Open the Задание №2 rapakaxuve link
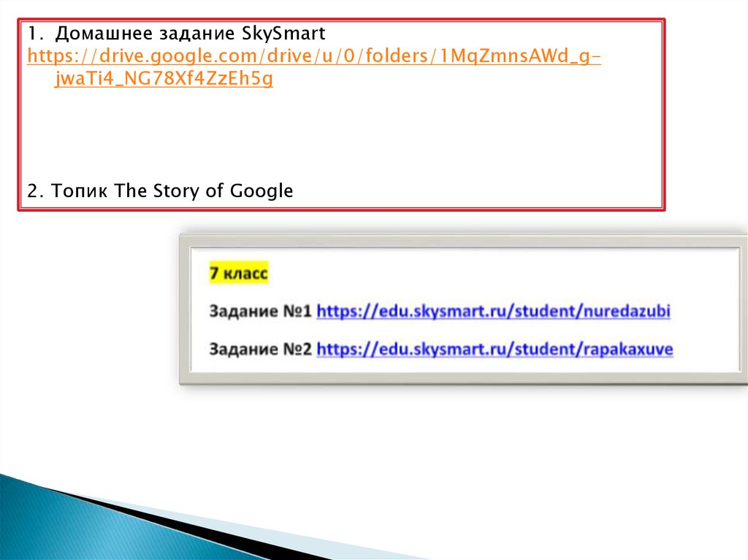This screenshot has height=560, width=748. point(495,349)
